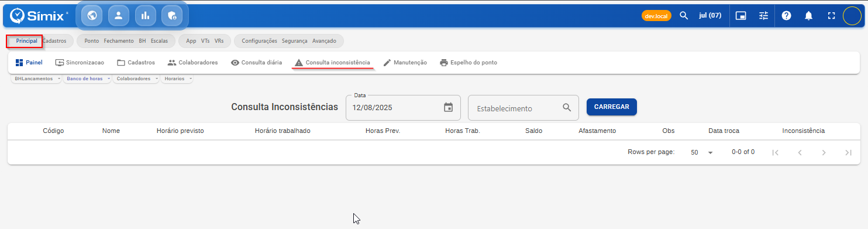The height and width of the screenshot is (229, 868).
Task: Open the Consulta inconsistência tab
Action: click(332, 63)
